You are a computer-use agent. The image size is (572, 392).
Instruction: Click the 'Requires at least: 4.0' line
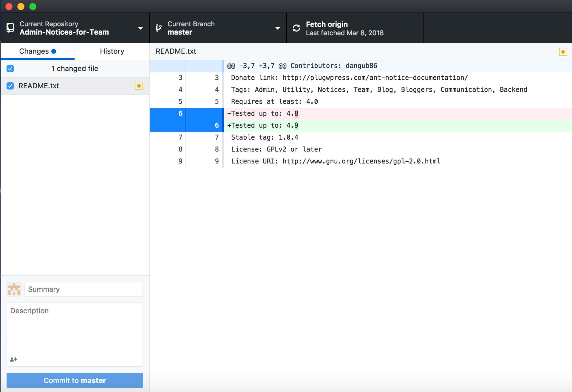point(398,102)
